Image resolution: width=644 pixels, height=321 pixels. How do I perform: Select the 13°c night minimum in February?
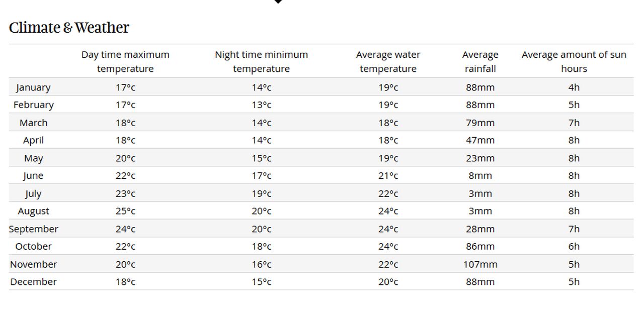pyautogui.click(x=261, y=105)
